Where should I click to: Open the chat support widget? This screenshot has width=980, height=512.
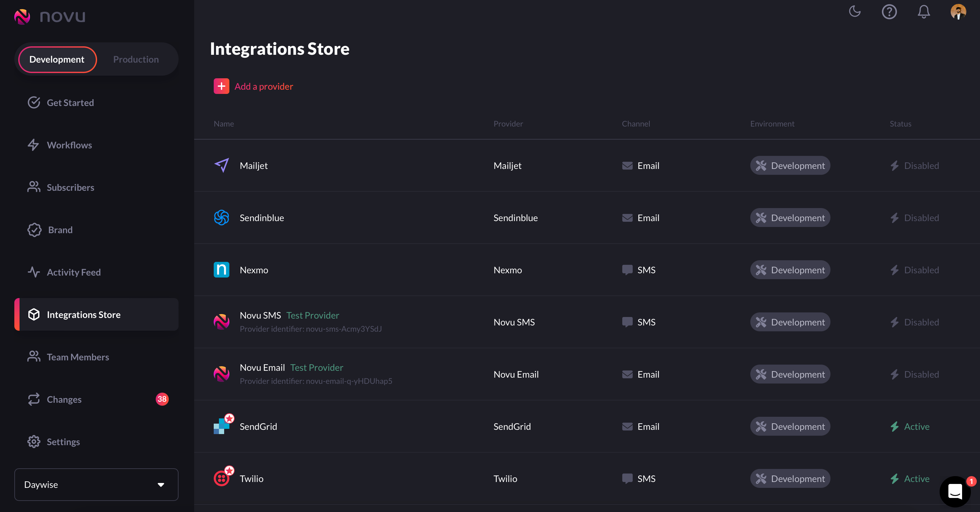pyautogui.click(x=955, y=491)
